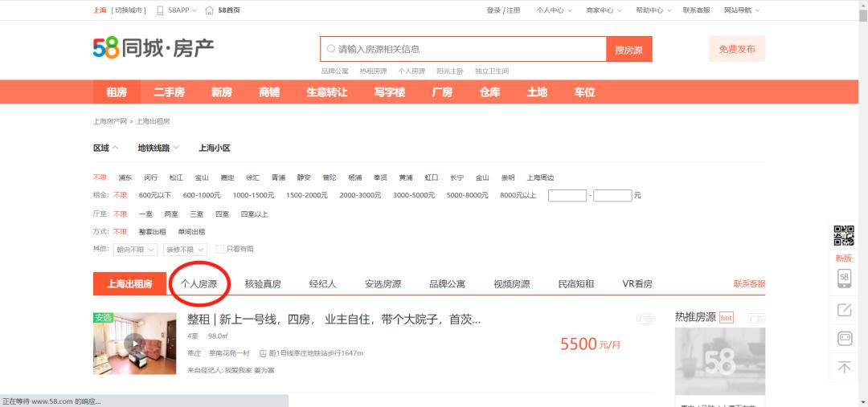This screenshot has height=407, width=868.
Task: Click the 免费发布 button
Action: [x=737, y=49]
